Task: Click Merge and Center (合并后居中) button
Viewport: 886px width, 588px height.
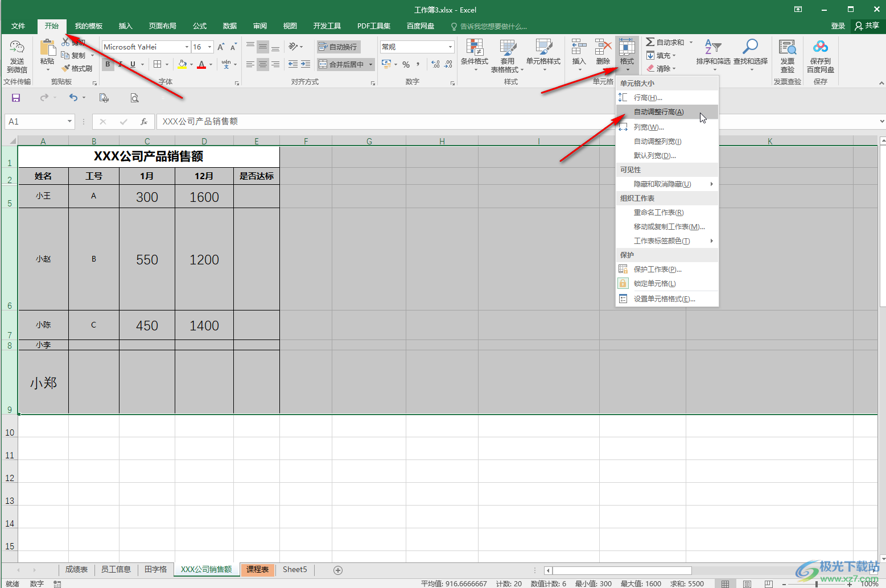Action: 341,64
